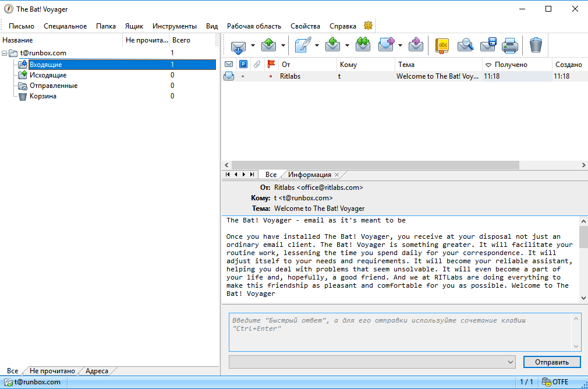Open the Вид menu
This screenshot has width=588, height=389.
click(212, 26)
